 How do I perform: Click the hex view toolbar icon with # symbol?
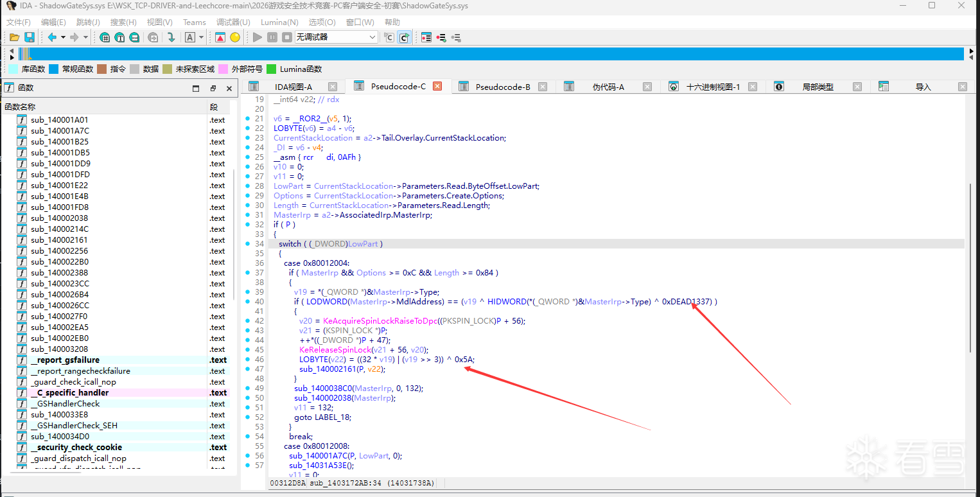[x=105, y=37]
